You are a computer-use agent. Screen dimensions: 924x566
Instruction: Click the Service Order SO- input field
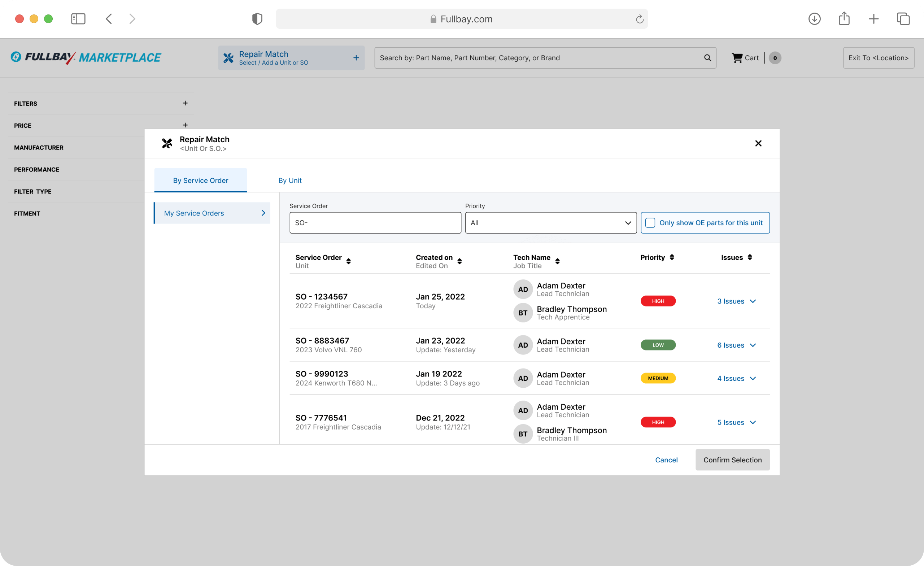[x=375, y=222]
